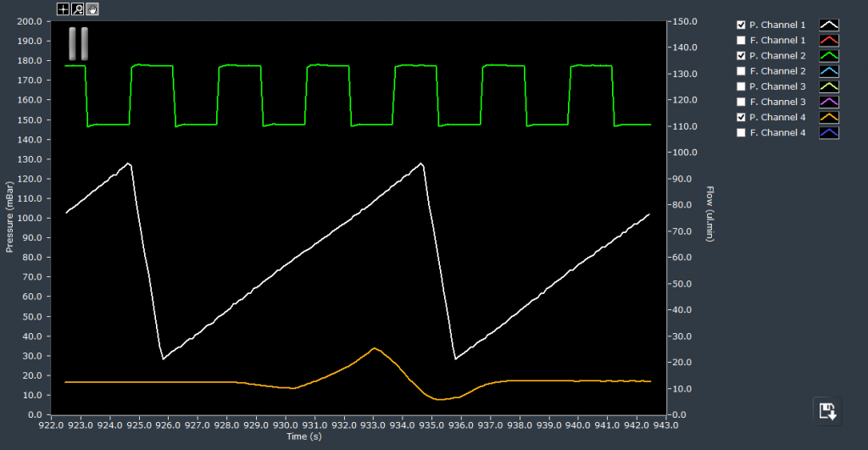Image resolution: width=868 pixels, height=450 pixels.
Task: Show P. Channel 3 using its checkbox
Action: [742, 86]
